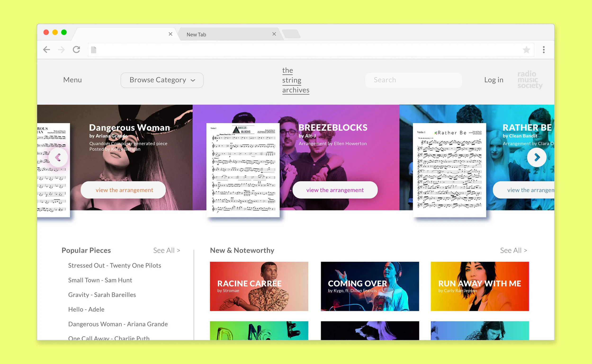Click the New & Noteworthy heading
The image size is (592, 364).
[242, 250]
